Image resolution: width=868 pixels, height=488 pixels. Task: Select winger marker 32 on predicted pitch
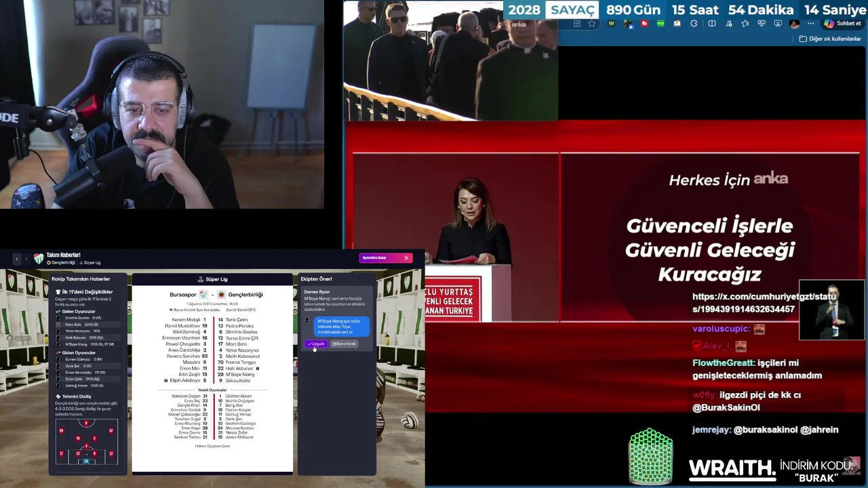[111, 430]
